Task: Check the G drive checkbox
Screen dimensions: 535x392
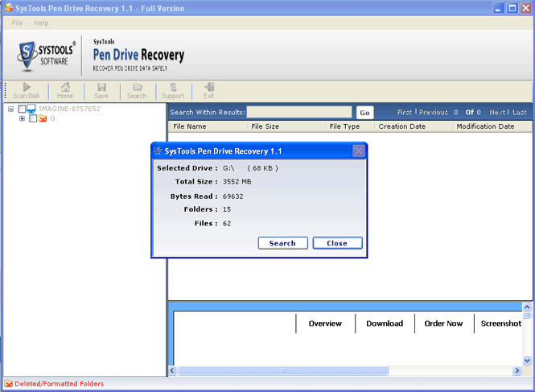Action: [33, 118]
